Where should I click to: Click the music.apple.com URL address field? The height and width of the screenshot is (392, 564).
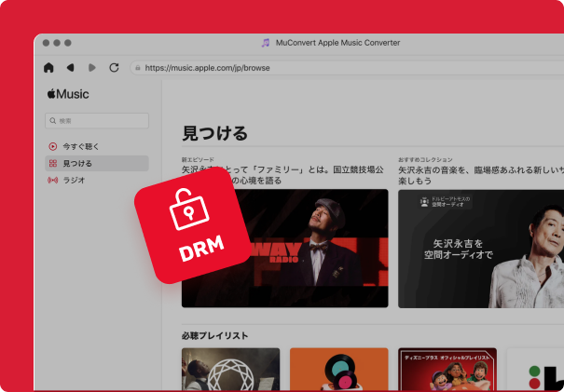(x=347, y=68)
